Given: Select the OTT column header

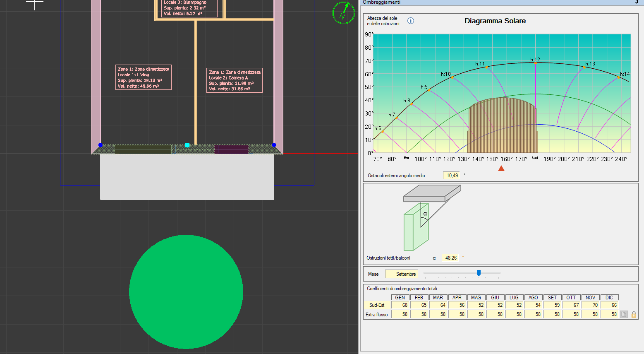Looking at the screenshot, I should point(572,298).
